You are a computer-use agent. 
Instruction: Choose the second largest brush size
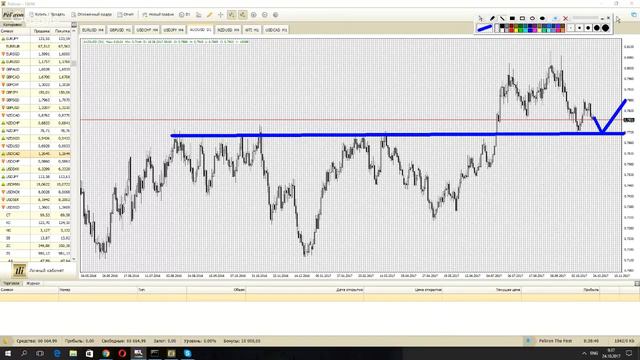597,28
